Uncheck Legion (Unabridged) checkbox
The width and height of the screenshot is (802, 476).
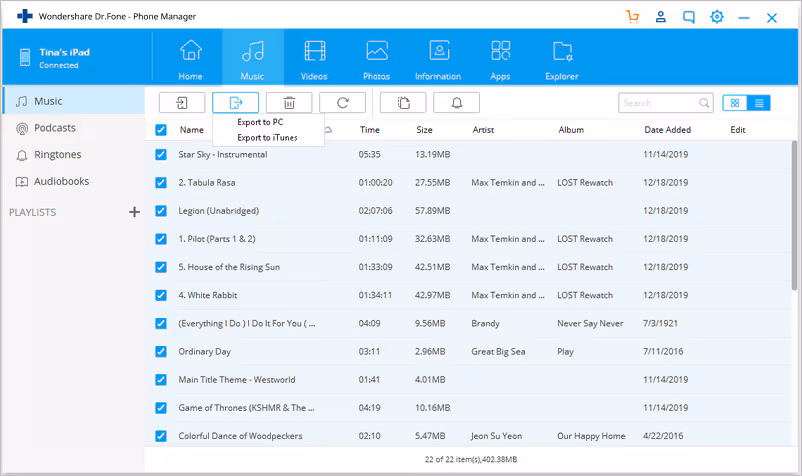point(161,211)
